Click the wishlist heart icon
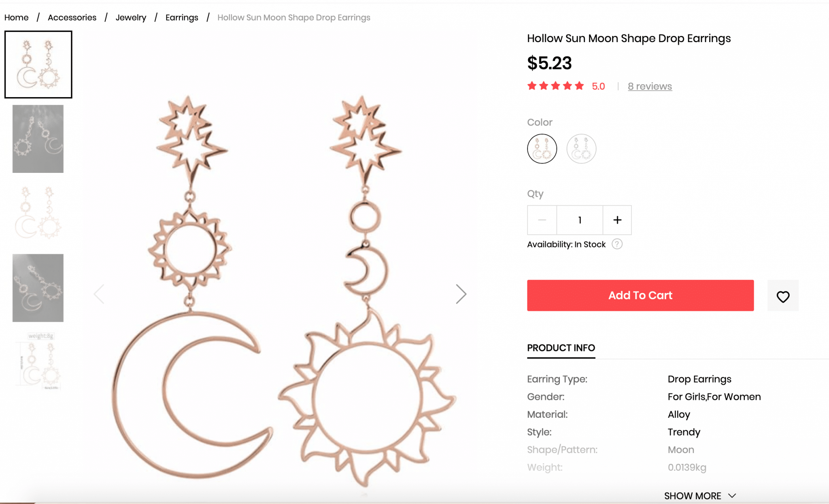Image resolution: width=829 pixels, height=504 pixels. [x=783, y=296]
